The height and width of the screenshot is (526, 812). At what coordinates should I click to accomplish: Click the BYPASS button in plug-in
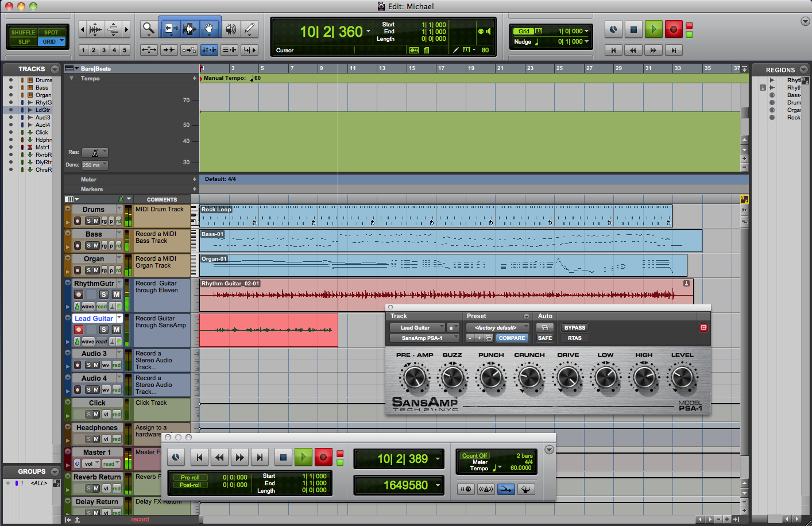575,328
